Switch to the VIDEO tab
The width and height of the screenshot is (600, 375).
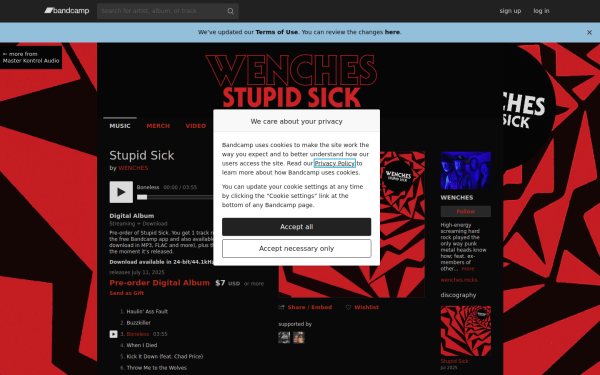[196, 126]
